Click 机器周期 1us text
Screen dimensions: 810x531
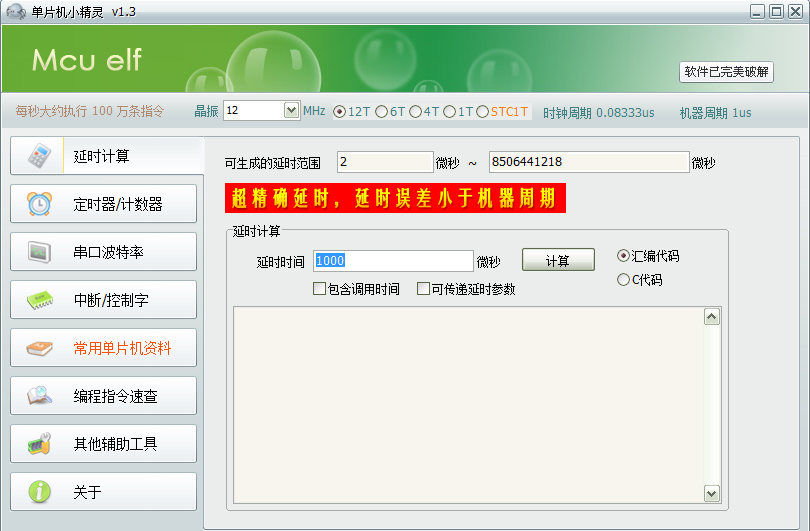(715, 113)
